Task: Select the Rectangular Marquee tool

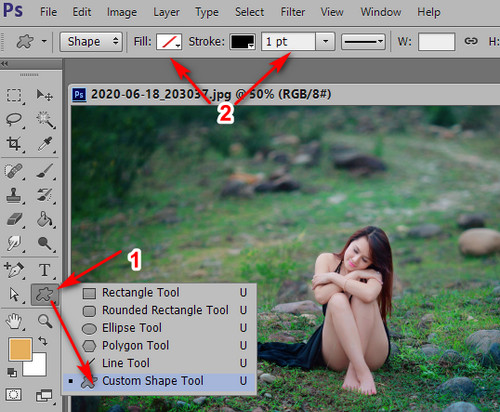Action: tap(14, 95)
